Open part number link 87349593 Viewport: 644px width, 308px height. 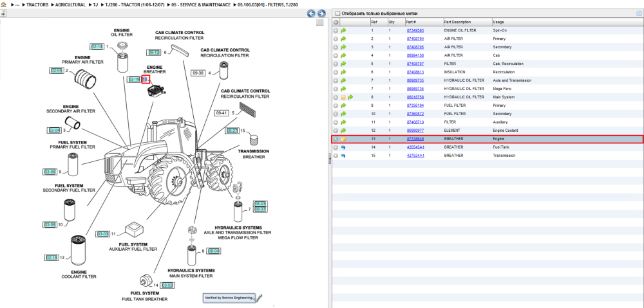coord(415,30)
